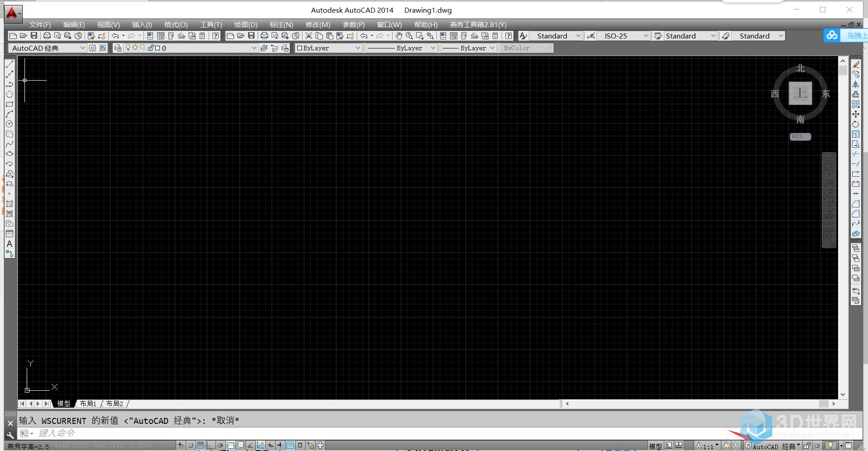Open the 标注(N) menu

tap(281, 25)
